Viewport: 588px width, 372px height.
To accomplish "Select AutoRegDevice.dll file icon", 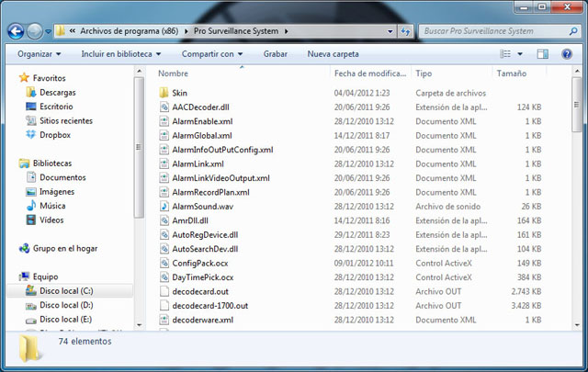I will 164,235.
